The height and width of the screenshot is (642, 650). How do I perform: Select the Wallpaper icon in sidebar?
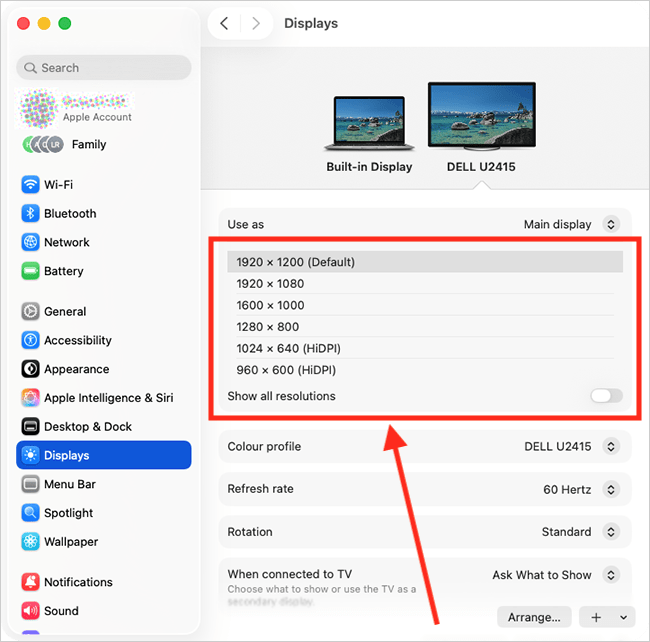(30, 542)
